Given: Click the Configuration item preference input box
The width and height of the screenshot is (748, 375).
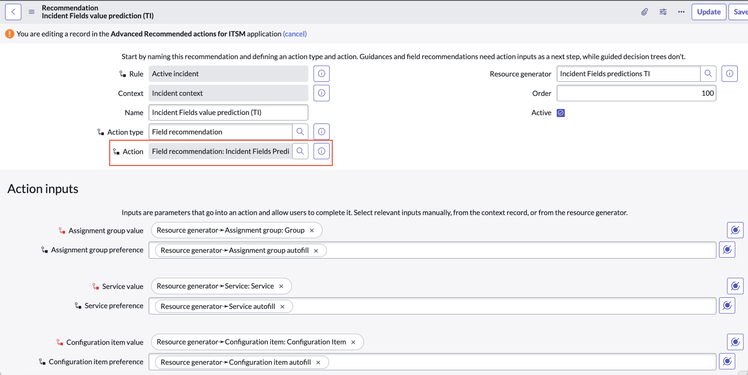Looking at the screenshot, I should click(432, 362).
